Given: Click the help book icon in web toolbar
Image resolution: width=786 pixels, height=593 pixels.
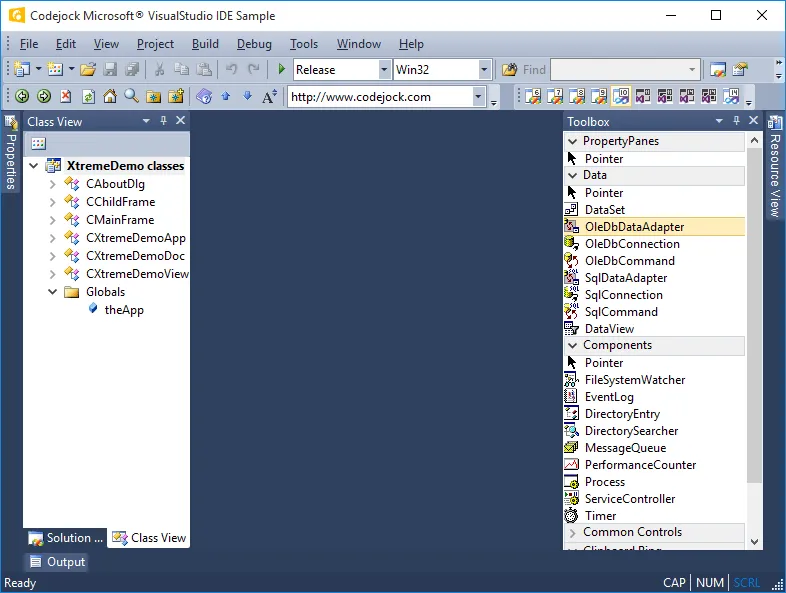Looking at the screenshot, I should click(204, 96).
